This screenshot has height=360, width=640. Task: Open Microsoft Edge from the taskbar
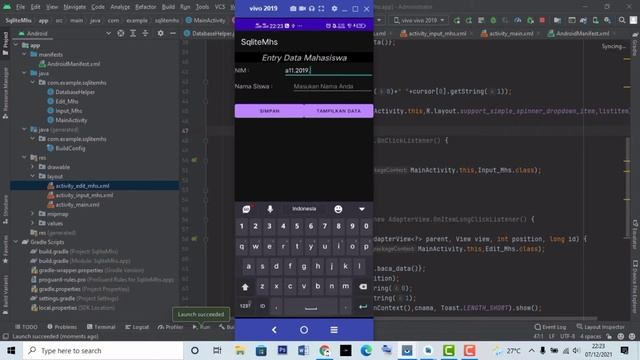(366, 351)
